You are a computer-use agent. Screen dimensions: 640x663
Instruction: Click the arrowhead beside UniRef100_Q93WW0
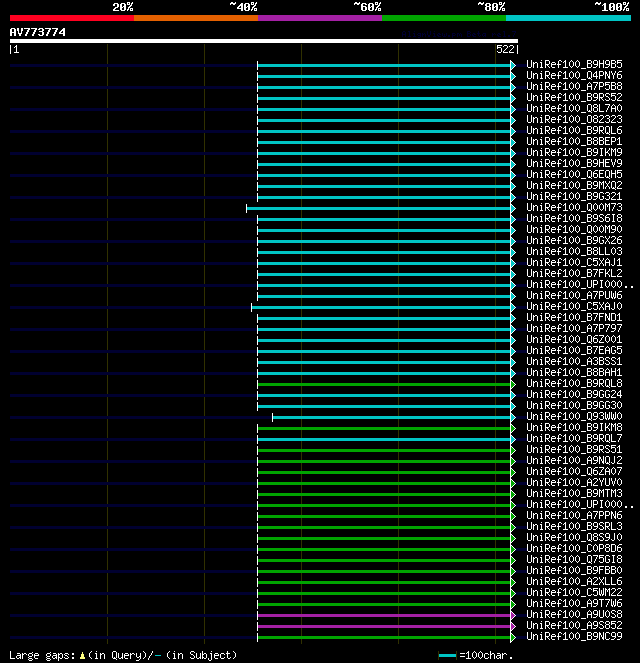click(513, 417)
